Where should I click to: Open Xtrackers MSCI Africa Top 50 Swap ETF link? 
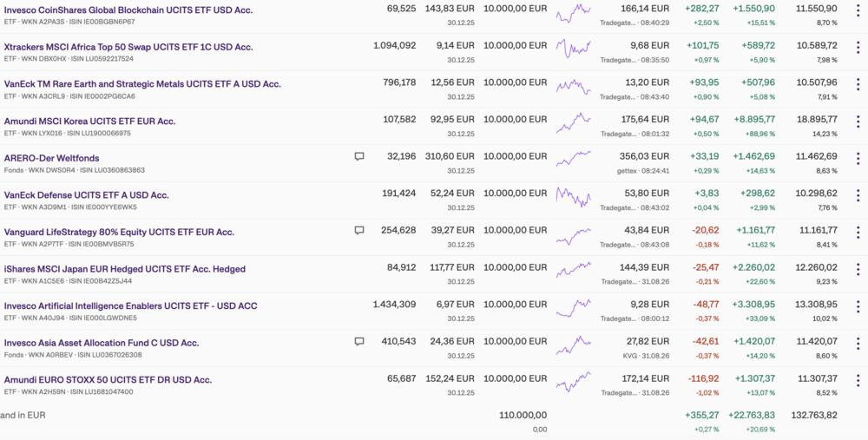[x=128, y=47]
